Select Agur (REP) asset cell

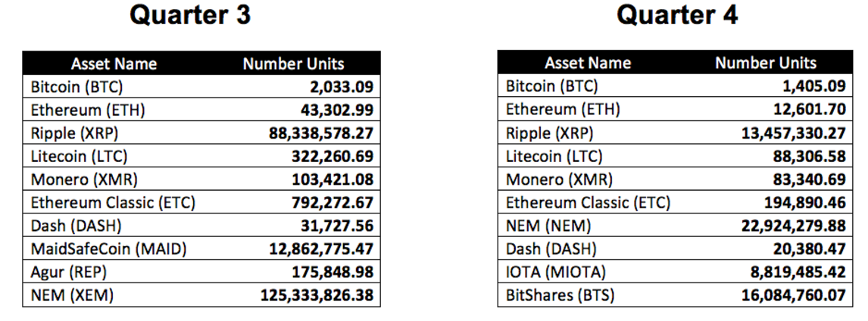[68, 272]
